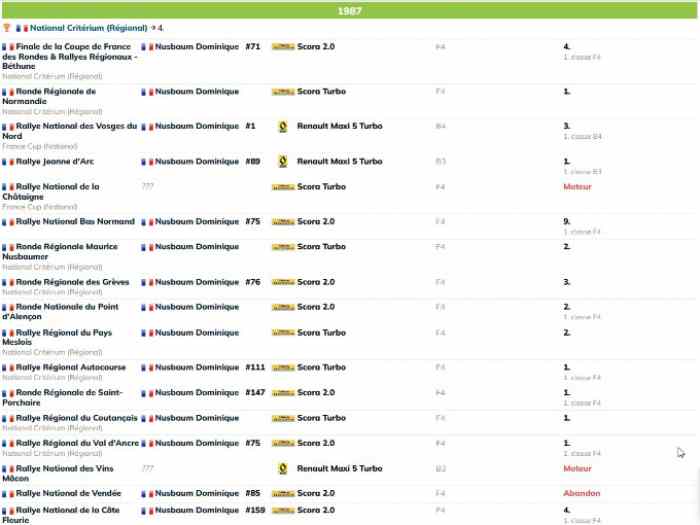Click position 9. in the Bas Normand row
The image size is (700, 525).
(567, 221)
